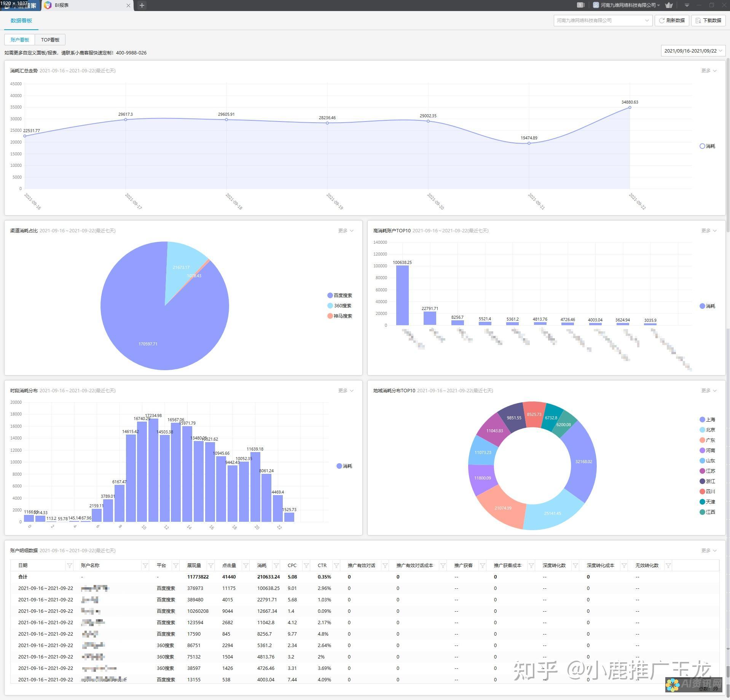Open the company selector dropdown
730x700 pixels.
[x=603, y=21]
